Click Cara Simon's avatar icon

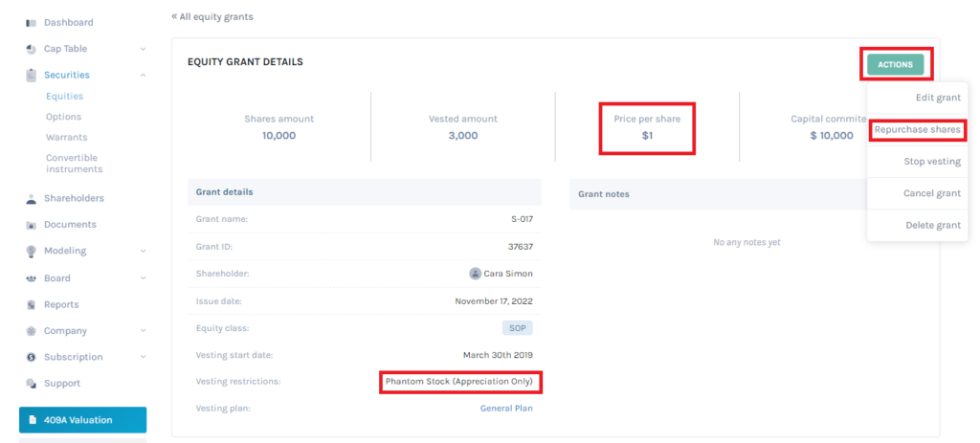[475, 274]
